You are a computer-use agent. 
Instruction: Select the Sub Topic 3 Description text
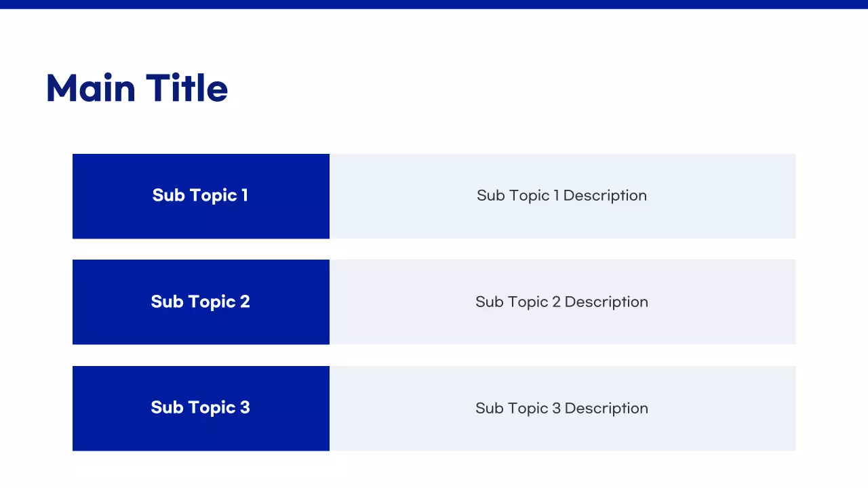[x=561, y=408]
